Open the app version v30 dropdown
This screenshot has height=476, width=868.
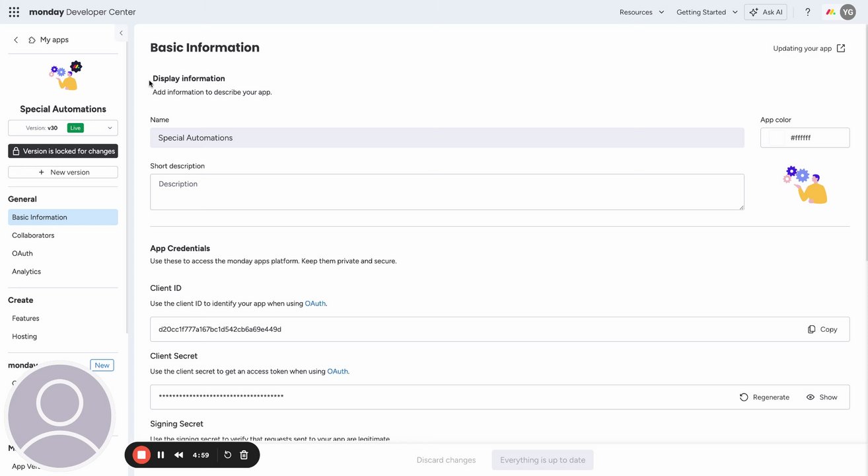coord(63,128)
